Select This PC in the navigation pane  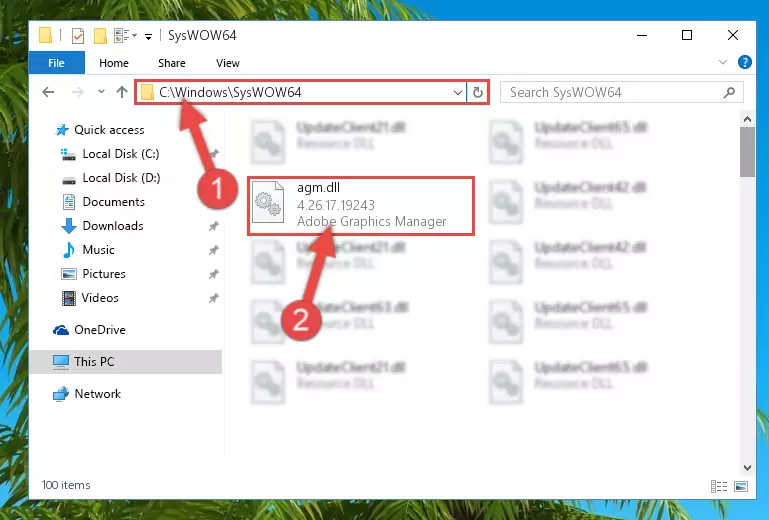126,362
